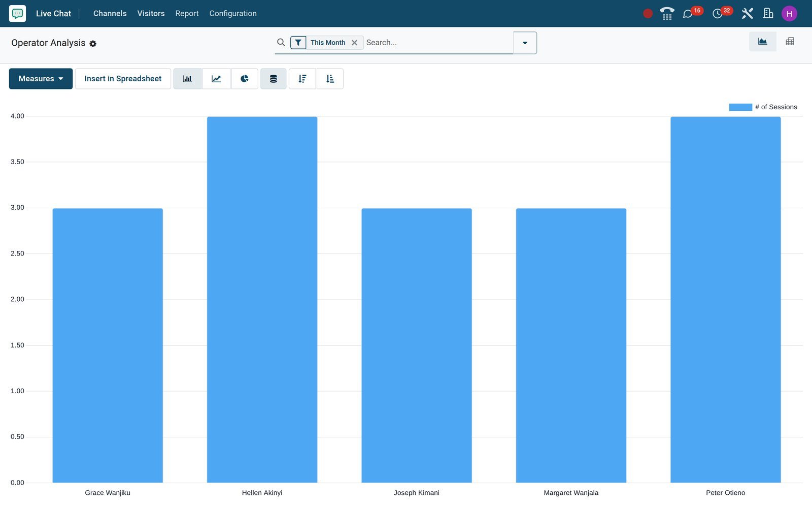
Task: Expand search filter options dropdown
Action: click(x=525, y=43)
